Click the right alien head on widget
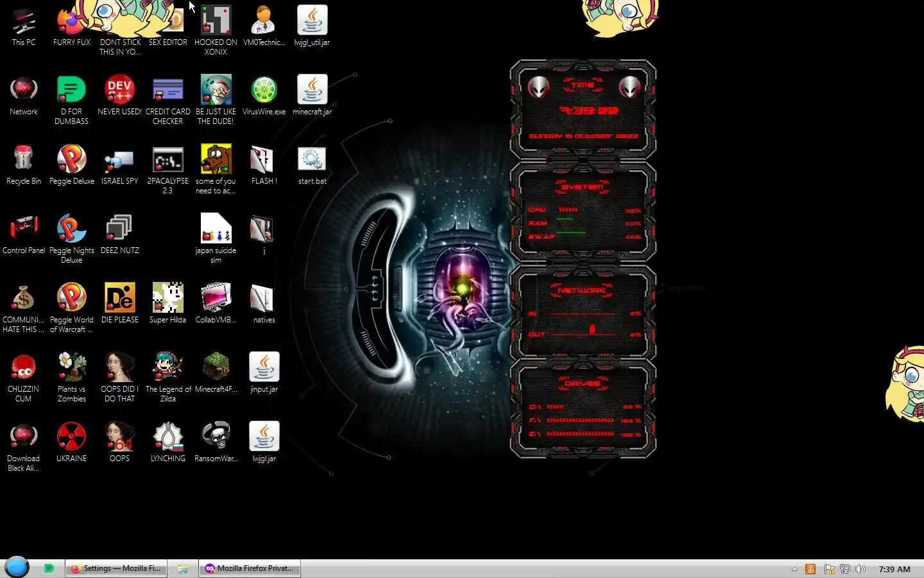924x578 pixels. coord(629,87)
